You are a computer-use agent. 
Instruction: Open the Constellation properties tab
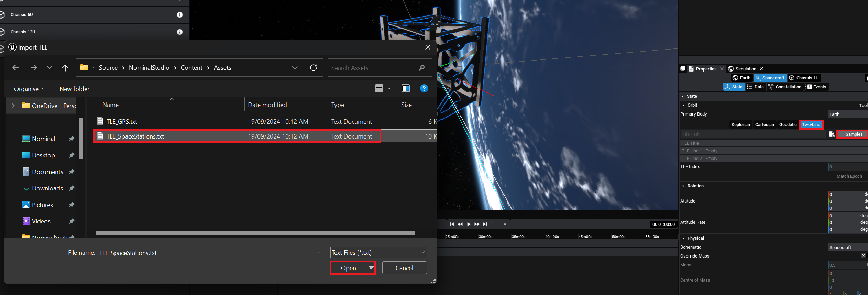tap(785, 87)
